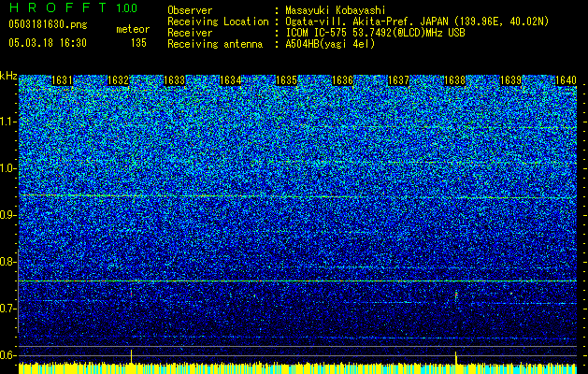Click time marker 1632
This screenshot has width=588, height=374.
(118, 80)
